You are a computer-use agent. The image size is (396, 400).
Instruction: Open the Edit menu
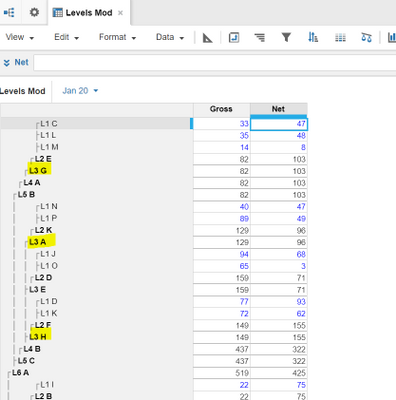coord(66,37)
